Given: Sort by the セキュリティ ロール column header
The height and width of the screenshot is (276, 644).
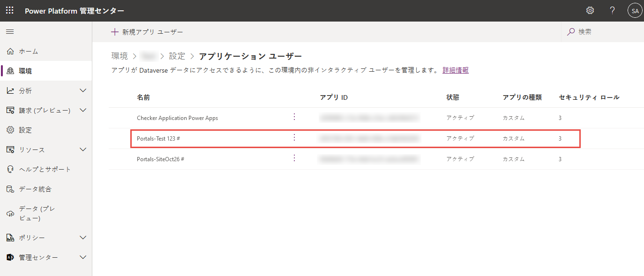Looking at the screenshot, I should point(589,97).
